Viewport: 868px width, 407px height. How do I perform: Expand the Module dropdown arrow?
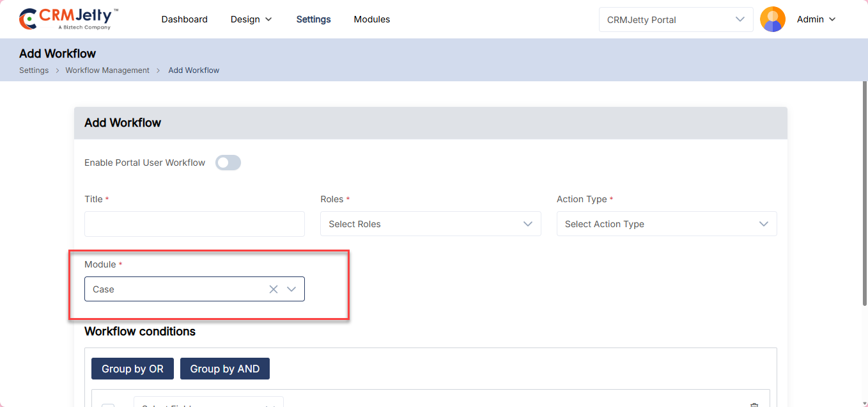pyautogui.click(x=291, y=289)
